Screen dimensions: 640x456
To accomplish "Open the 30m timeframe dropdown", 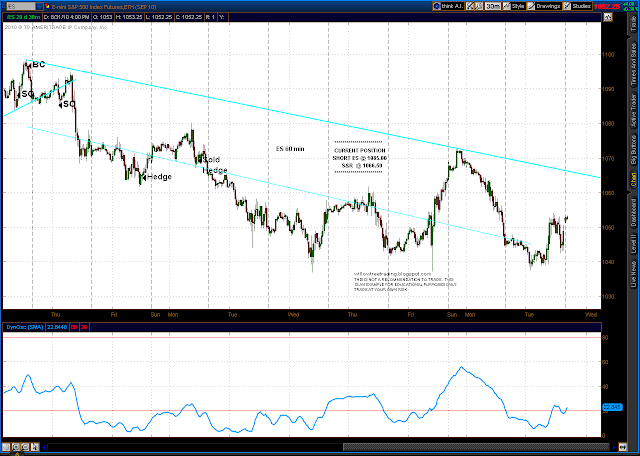I will point(493,6).
